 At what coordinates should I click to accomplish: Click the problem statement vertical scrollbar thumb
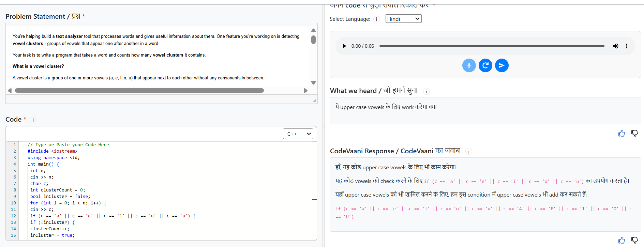[x=313, y=40]
